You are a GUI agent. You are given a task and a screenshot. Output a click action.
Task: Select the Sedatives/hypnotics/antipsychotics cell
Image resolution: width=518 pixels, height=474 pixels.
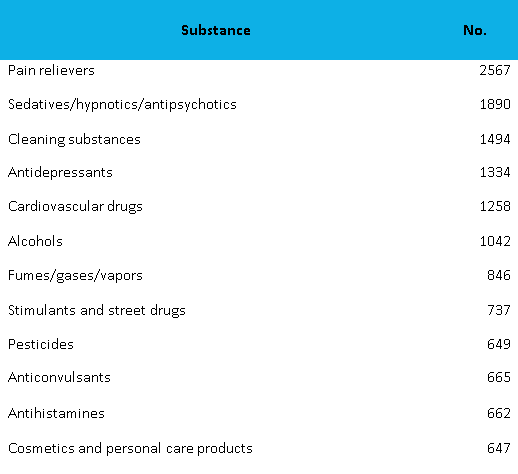pos(122,105)
